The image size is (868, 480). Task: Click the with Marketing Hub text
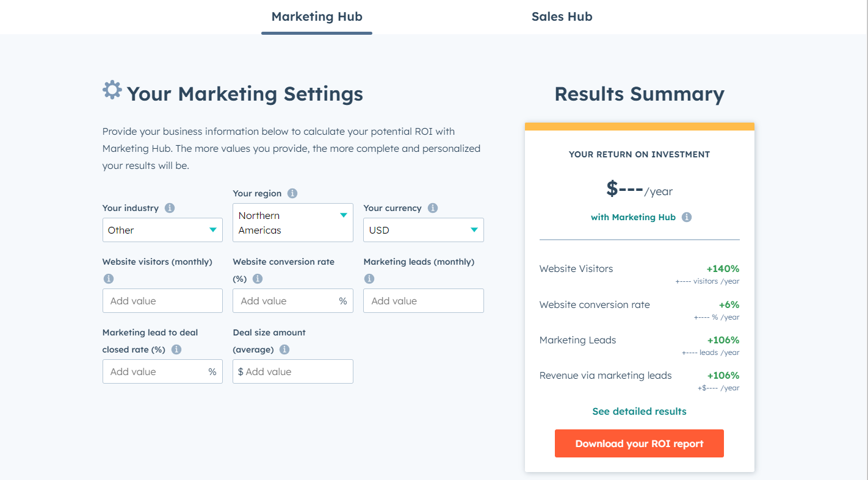click(x=633, y=217)
